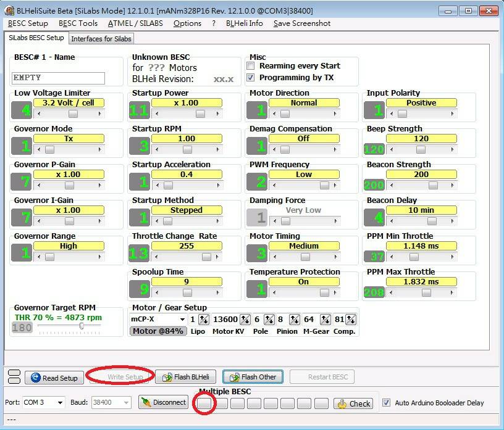The height and width of the screenshot is (430, 504).
Task: Decrease PWM Frequency with left arrow
Action: (274, 185)
